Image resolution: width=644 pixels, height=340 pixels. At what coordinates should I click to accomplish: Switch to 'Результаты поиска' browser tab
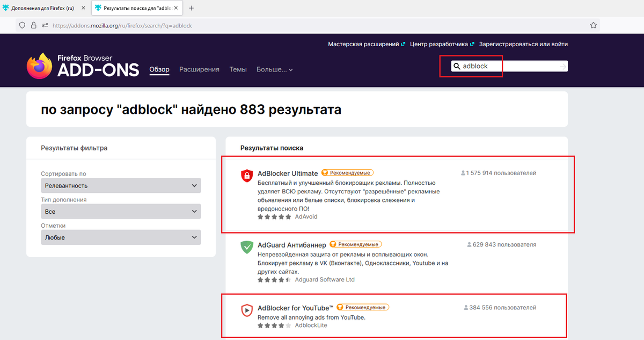coord(137,8)
